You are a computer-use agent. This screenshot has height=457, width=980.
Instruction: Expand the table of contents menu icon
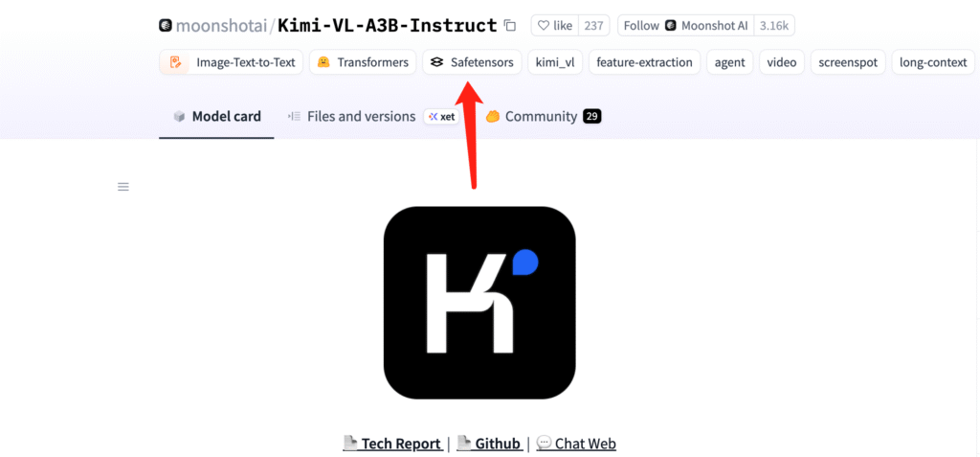123,187
